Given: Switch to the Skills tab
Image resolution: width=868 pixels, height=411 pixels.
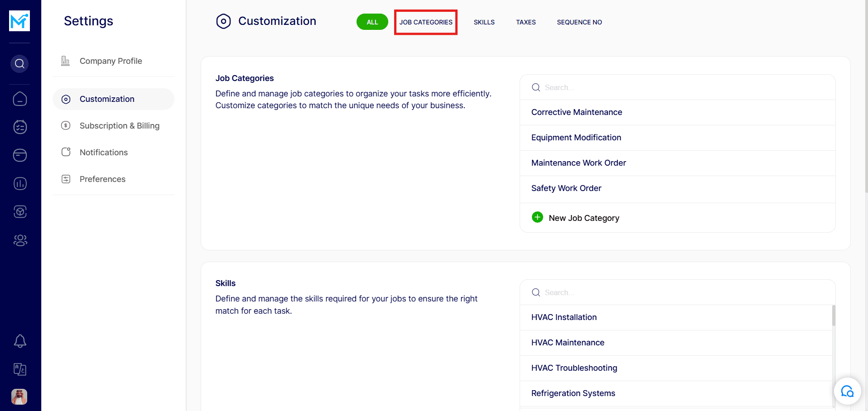Looking at the screenshot, I should click(484, 22).
